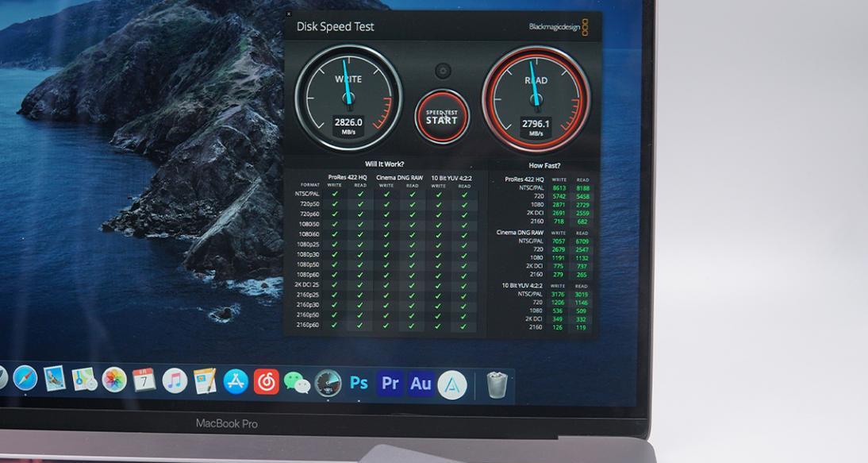This screenshot has width=868, height=463.
Task: Click the 1080p60 format row label
Action: tap(308, 275)
